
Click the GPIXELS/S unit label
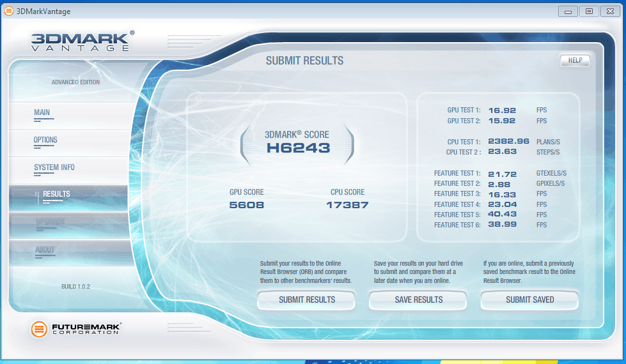(x=551, y=183)
